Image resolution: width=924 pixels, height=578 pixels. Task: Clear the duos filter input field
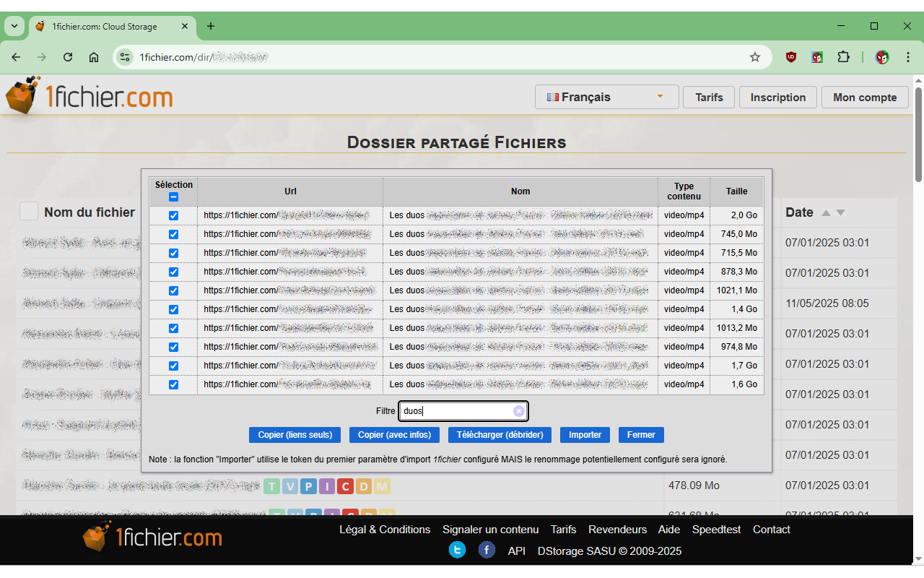pos(519,410)
